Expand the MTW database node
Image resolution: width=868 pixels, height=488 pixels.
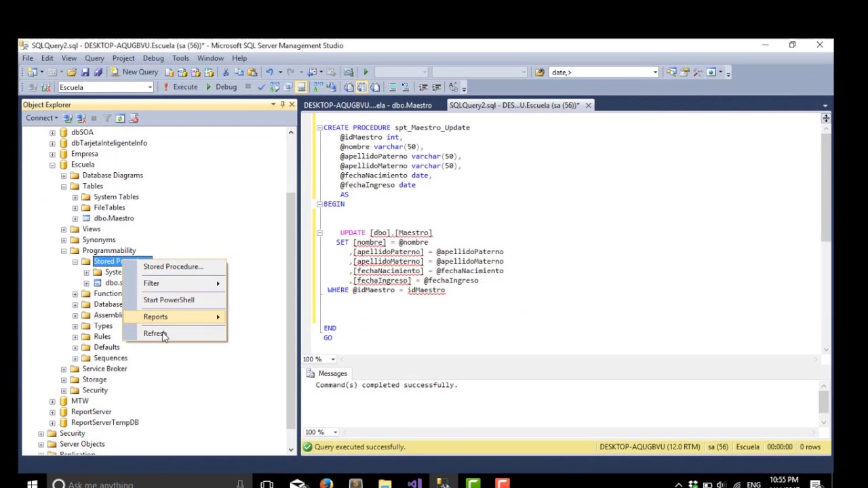52,401
